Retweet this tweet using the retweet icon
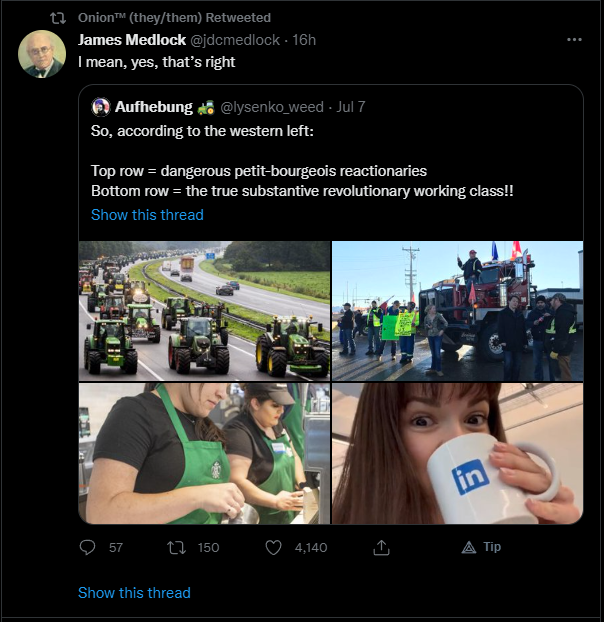Screen dimensions: 604x622 click(x=176, y=547)
